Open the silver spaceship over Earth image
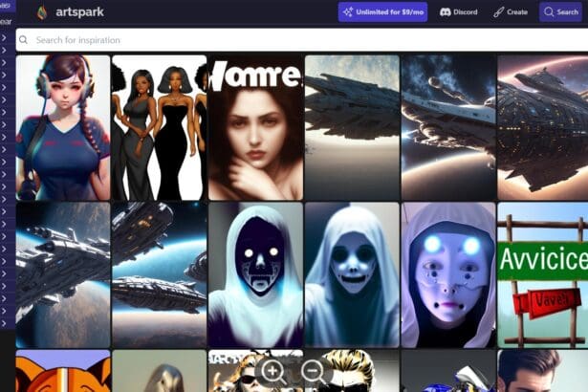The height and width of the screenshot is (392, 588). (x=63, y=275)
